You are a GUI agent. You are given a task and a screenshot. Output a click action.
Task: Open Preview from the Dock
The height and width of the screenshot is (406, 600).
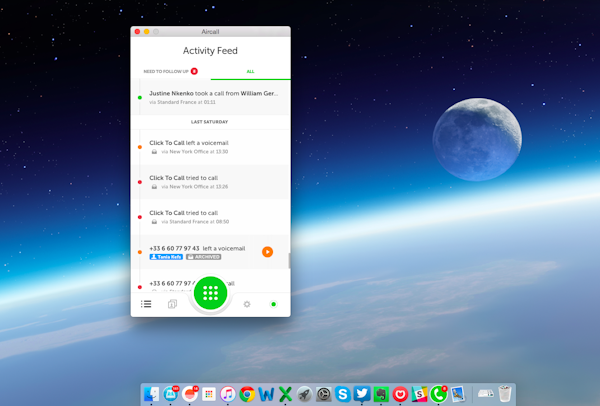tap(458, 394)
